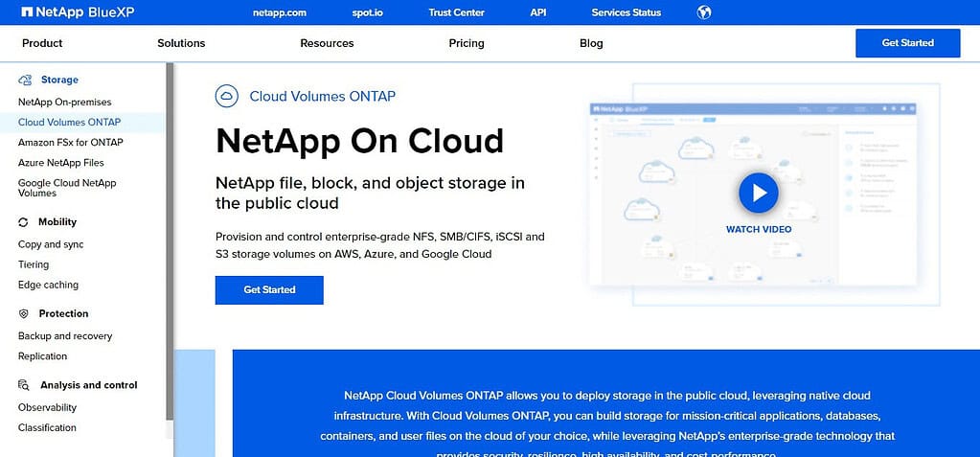Click the Protection shield icon

(24, 314)
